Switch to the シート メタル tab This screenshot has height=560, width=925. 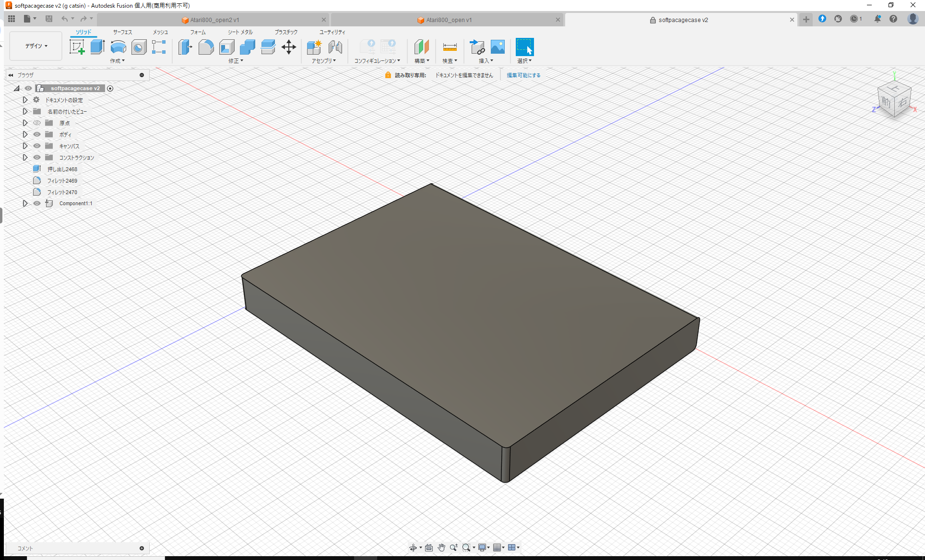(239, 32)
